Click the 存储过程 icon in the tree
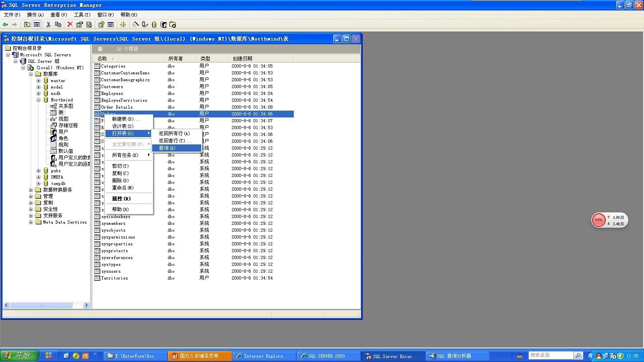Image resolution: width=644 pixels, height=362 pixels. tap(54, 125)
